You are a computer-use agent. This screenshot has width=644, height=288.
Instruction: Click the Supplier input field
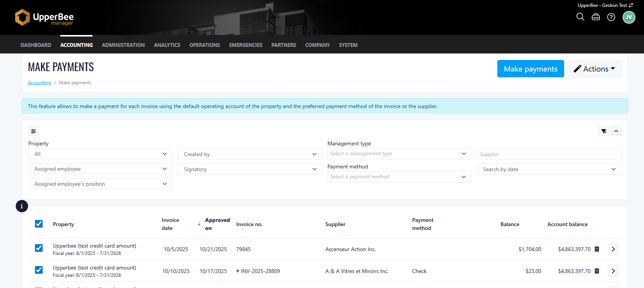[549, 154]
